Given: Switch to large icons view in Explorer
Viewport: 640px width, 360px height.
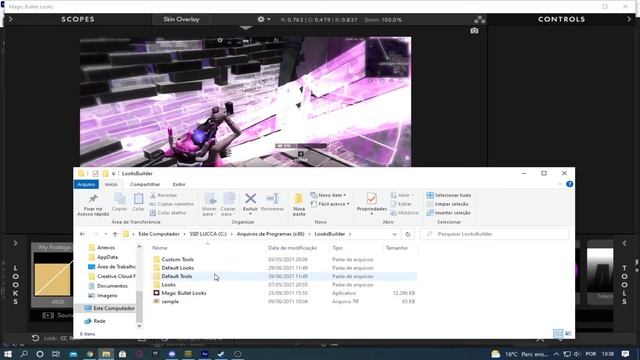Looking at the screenshot, I should 568,333.
